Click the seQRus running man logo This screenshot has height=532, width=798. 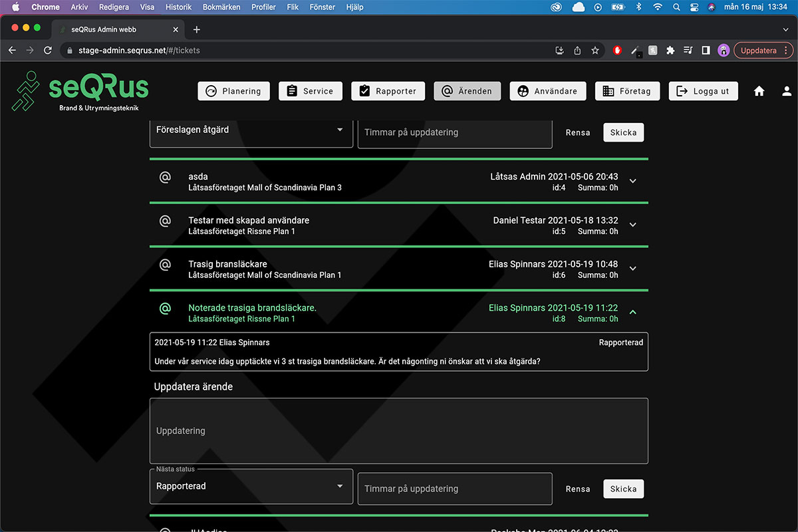point(25,91)
